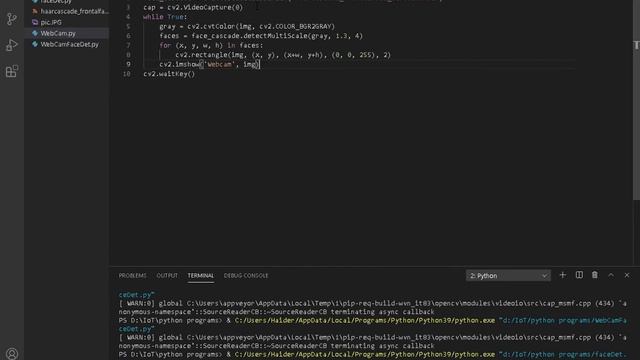Image resolution: width=640 pixels, height=360 pixels.
Task: Open the Source Control view
Action: 12,19
